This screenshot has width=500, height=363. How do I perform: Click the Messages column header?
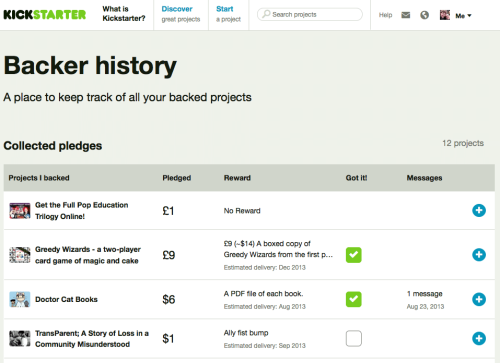tap(424, 178)
